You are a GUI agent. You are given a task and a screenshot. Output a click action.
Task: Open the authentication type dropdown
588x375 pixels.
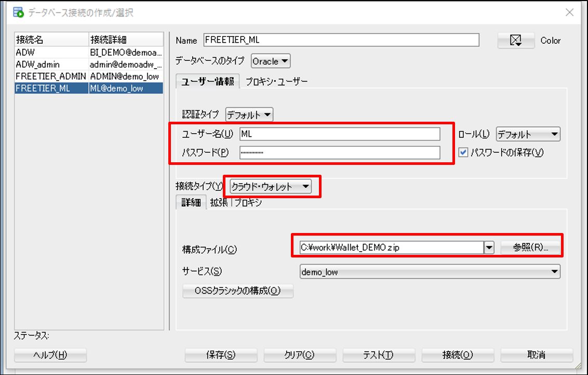(x=249, y=115)
